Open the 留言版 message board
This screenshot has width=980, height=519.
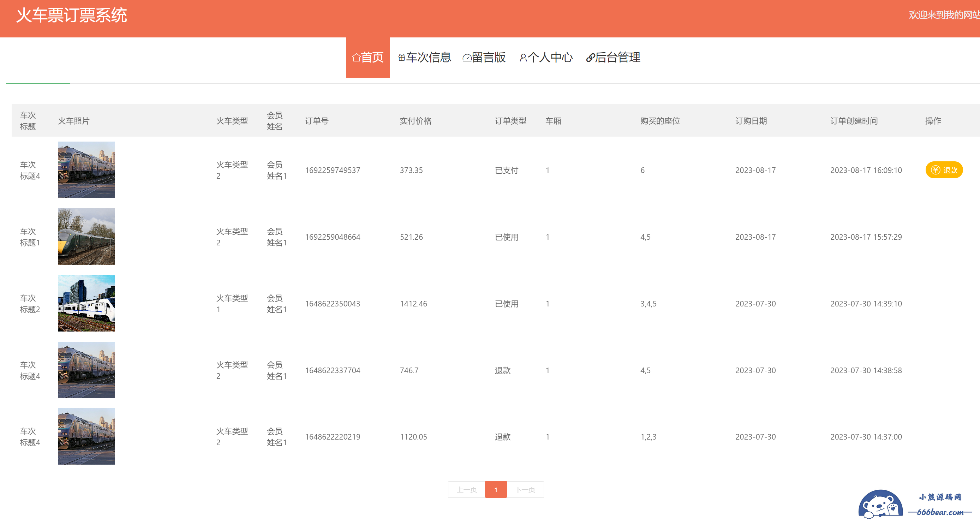[484, 58]
